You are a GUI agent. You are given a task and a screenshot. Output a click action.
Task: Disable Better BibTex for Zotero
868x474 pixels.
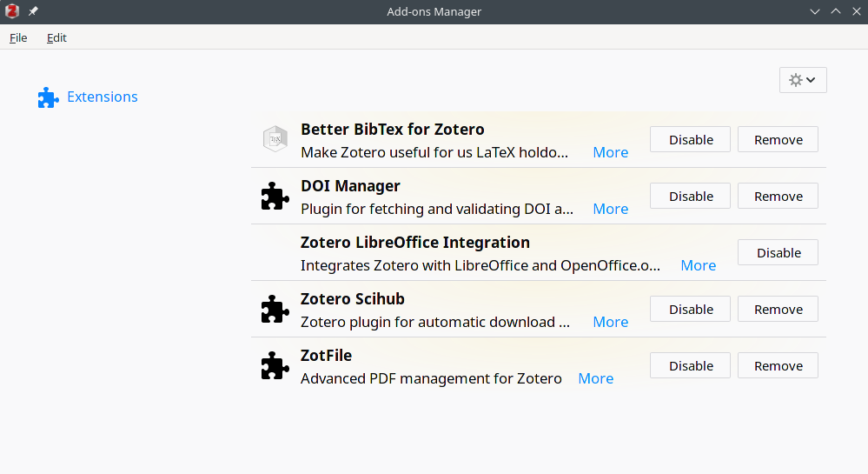[x=690, y=139]
